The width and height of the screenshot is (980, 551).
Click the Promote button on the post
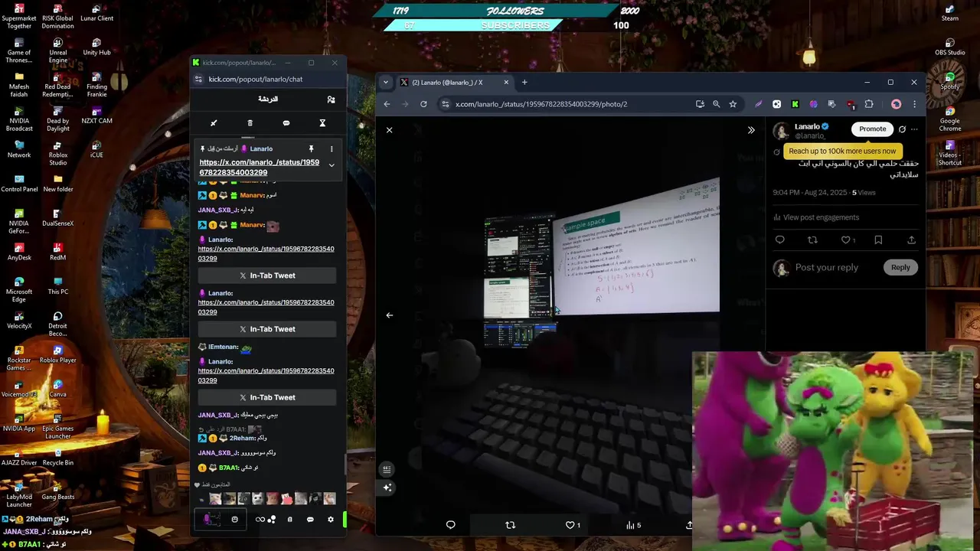872,129
